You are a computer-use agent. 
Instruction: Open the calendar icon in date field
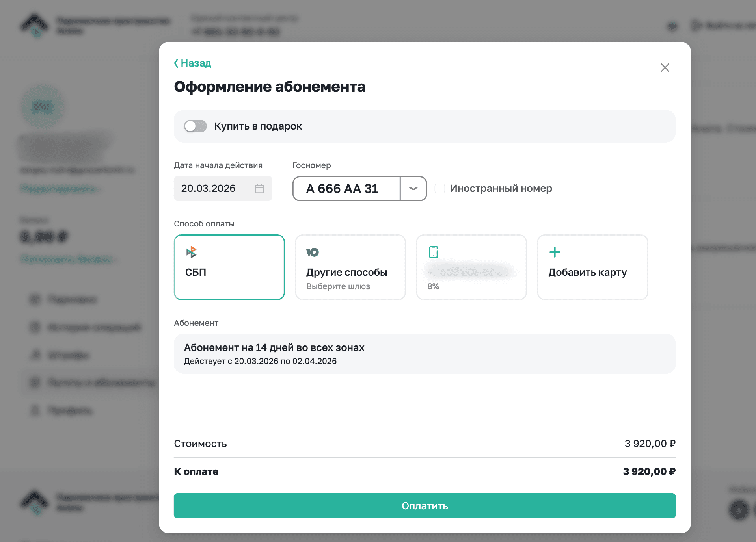pyautogui.click(x=259, y=189)
